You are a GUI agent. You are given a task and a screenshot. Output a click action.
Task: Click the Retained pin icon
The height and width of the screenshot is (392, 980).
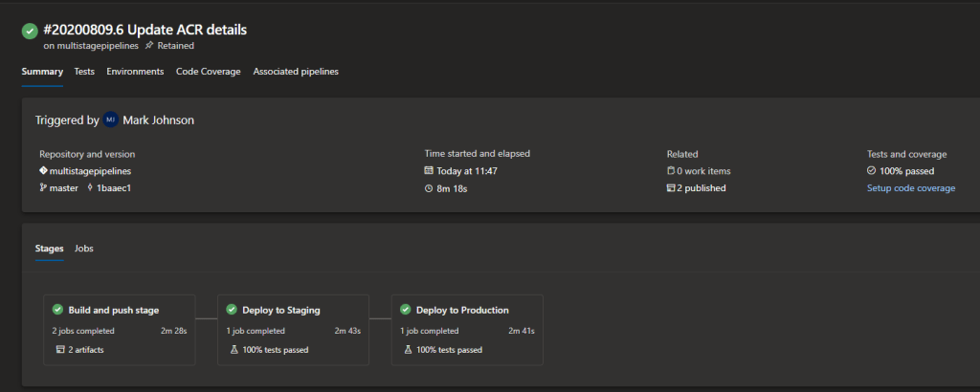[x=149, y=45]
